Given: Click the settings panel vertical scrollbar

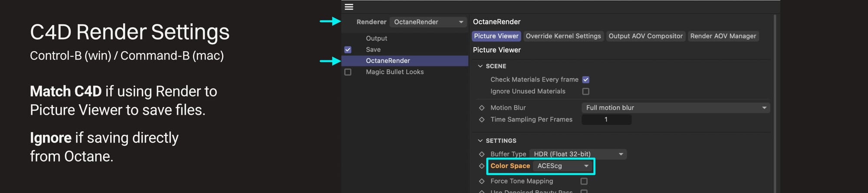Looking at the screenshot, I should (775, 104).
